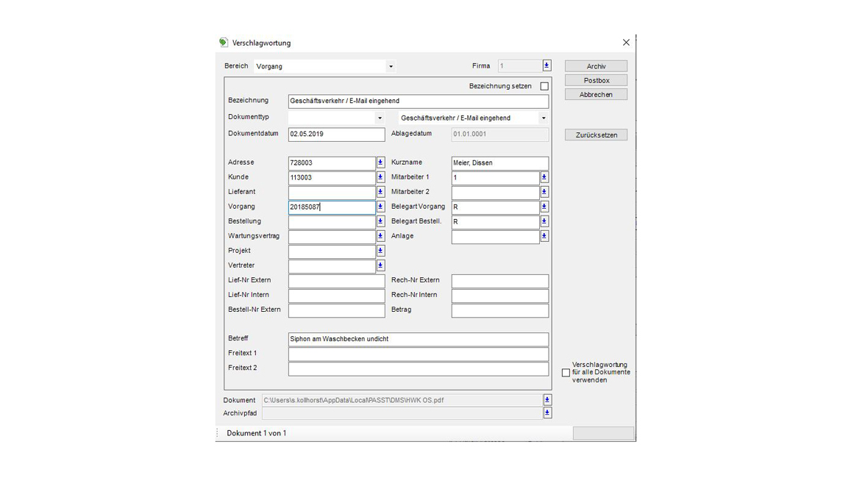Viewport: 868px width, 478px height.
Task: Click the Dokumentdatum input field
Action: (336, 134)
